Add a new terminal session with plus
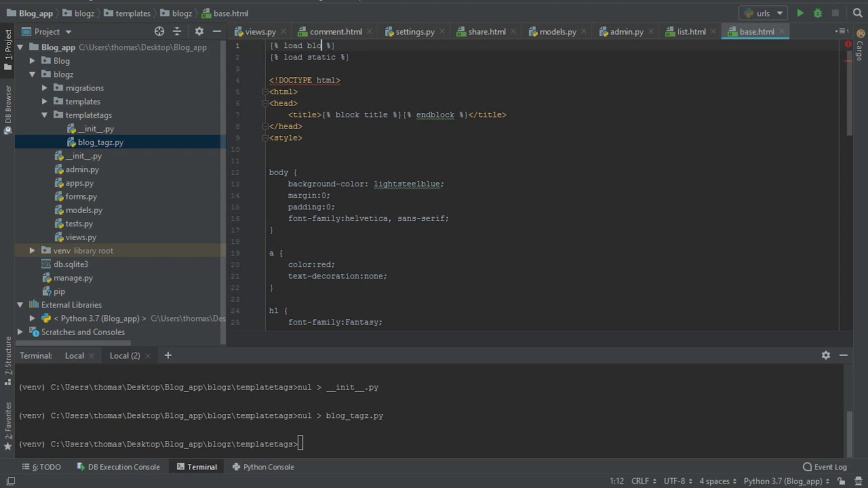Viewport: 868px width, 488px height. (x=167, y=355)
